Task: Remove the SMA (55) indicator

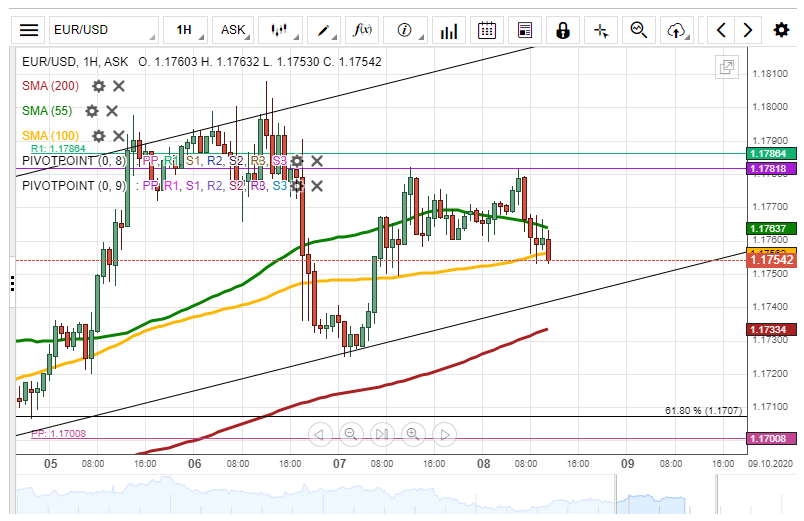Action: pyautogui.click(x=112, y=111)
